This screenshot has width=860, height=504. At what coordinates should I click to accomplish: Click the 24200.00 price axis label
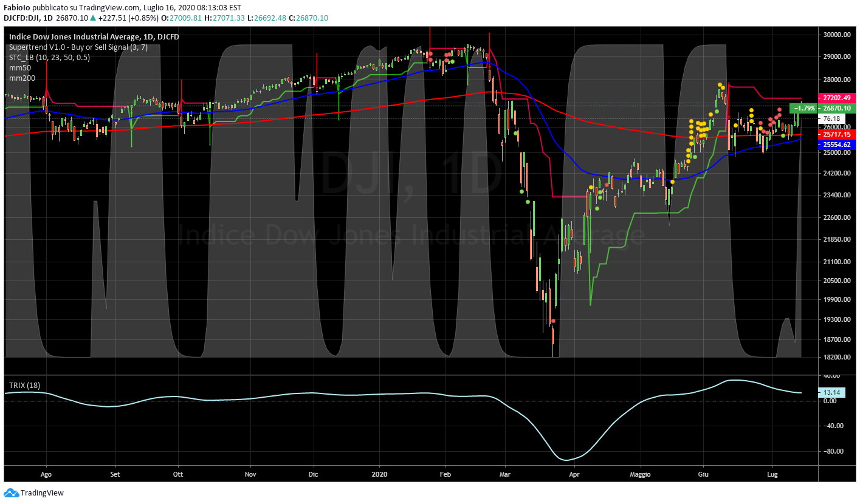pyautogui.click(x=836, y=173)
